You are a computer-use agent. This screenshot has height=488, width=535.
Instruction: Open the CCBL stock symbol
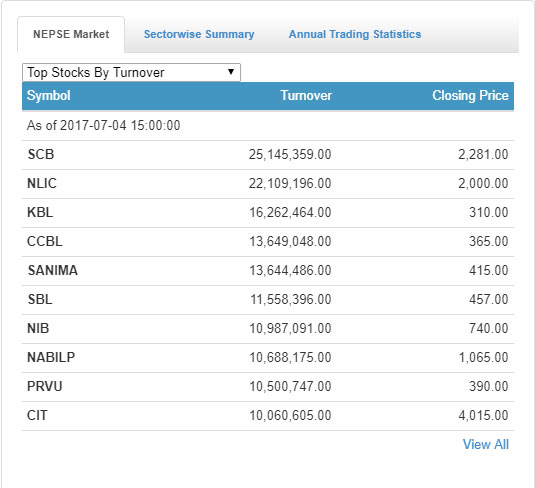click(45, 241)
